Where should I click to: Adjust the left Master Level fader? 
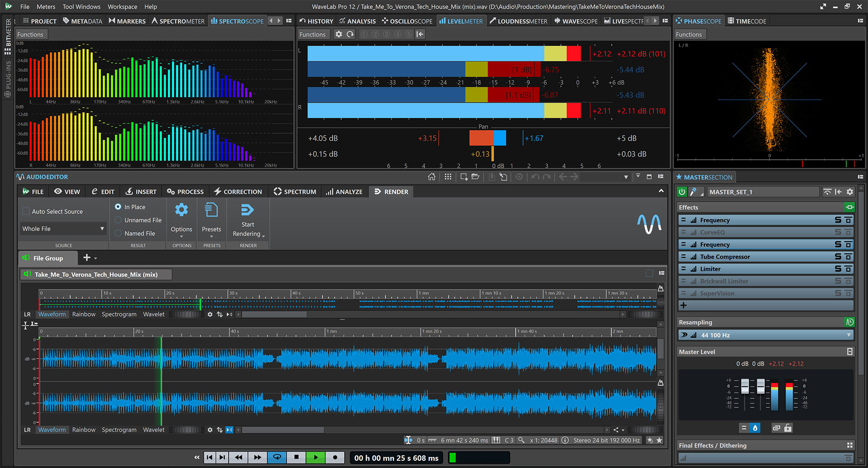[x=745, y=386]
